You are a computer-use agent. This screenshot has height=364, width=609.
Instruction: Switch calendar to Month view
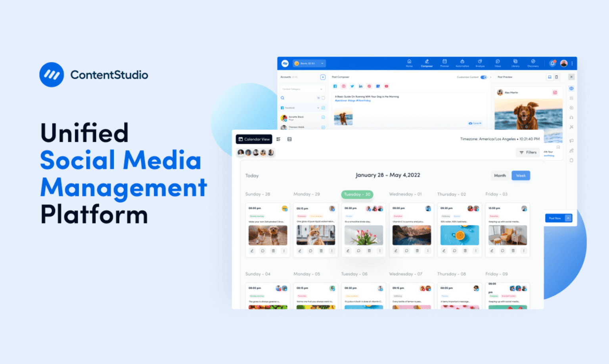(x=500, y=175)
